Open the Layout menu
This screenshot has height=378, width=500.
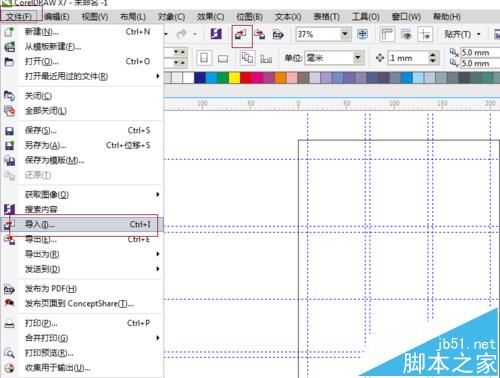tap(133, 16)
